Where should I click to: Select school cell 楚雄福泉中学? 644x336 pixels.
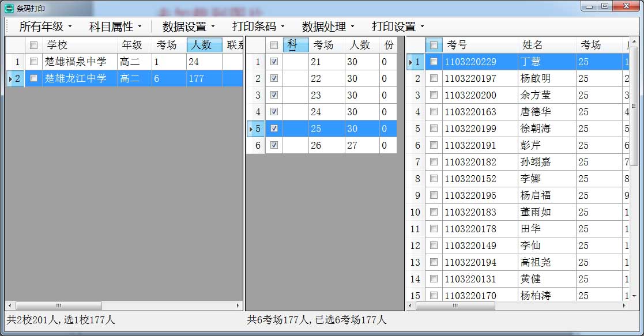click(x=80, y=62)
